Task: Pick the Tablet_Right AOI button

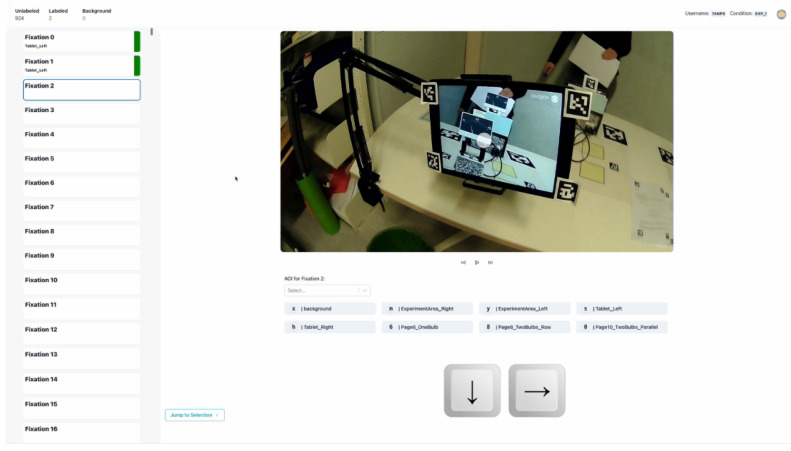Action: point(330,327)
